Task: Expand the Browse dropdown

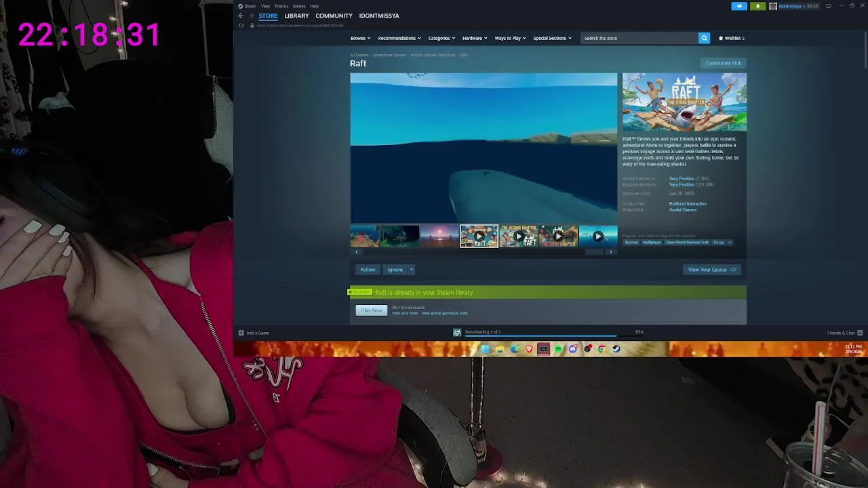Action: pos(360,38)
